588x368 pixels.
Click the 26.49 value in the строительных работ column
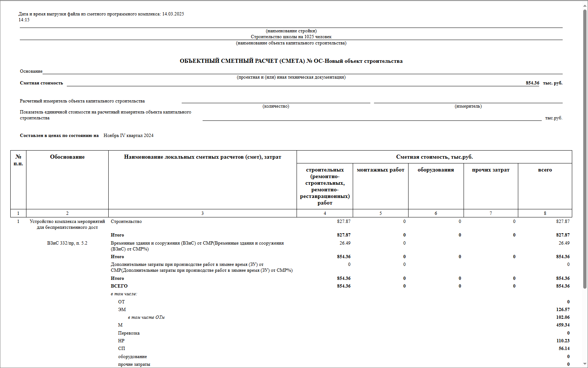click(345, 243)
